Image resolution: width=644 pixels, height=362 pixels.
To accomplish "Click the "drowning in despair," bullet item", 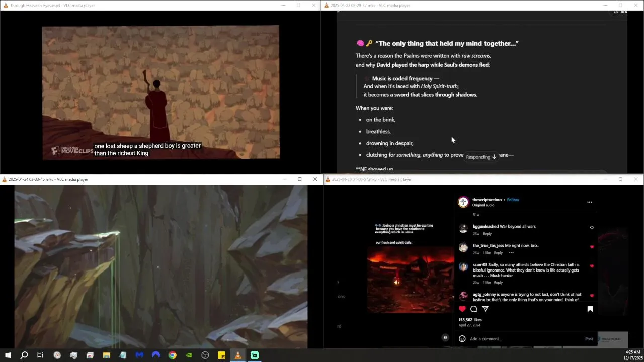I will [x=389, y=143].
